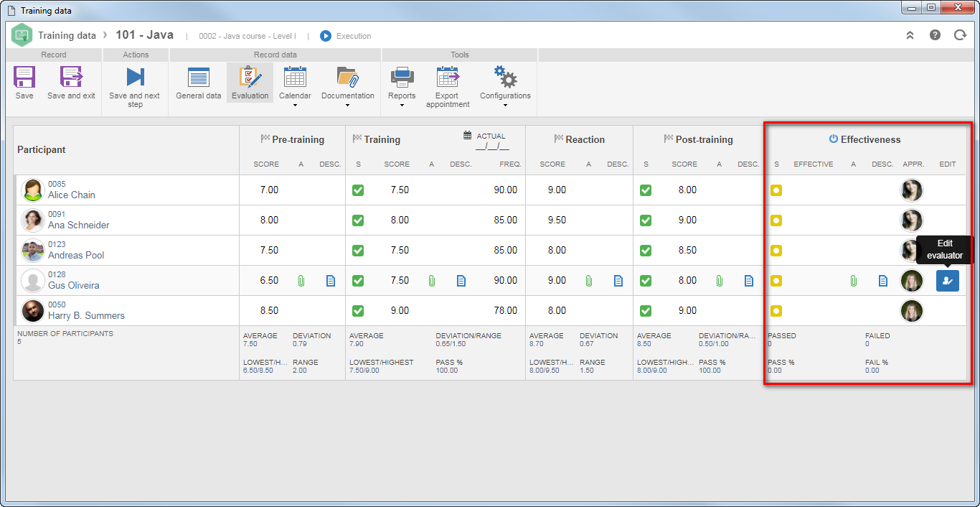Open General data section
Image resolution: width=980 pixels, height=507 pixels.
coord(199,78)
